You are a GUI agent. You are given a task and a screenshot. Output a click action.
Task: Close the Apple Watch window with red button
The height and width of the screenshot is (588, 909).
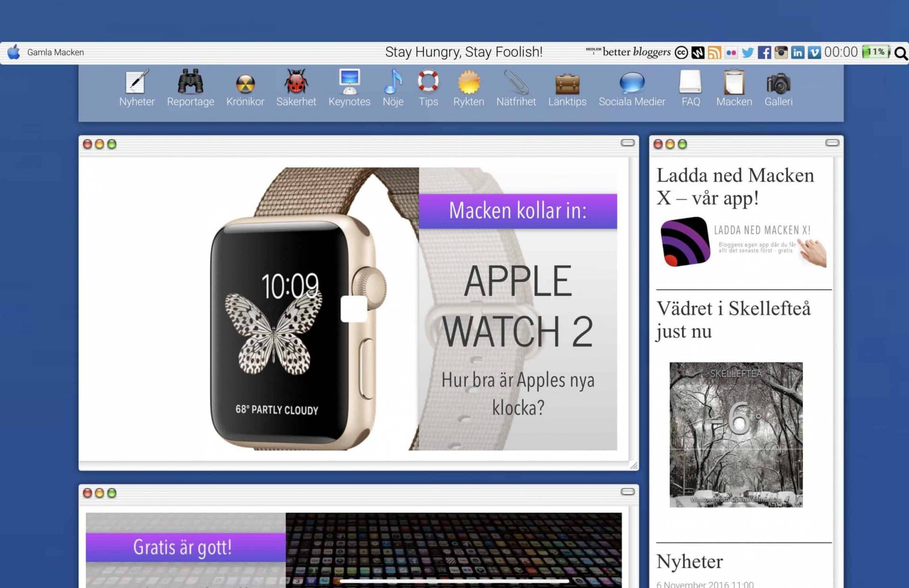coord(88,144)
